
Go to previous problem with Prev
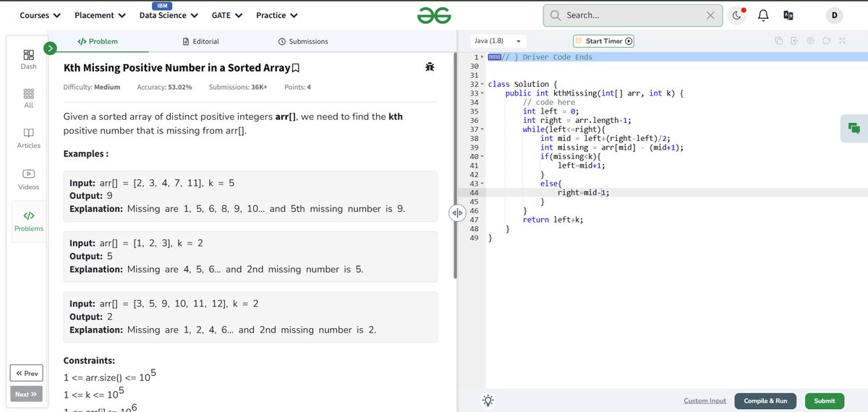pyautogui.click(x=26, y=373)
